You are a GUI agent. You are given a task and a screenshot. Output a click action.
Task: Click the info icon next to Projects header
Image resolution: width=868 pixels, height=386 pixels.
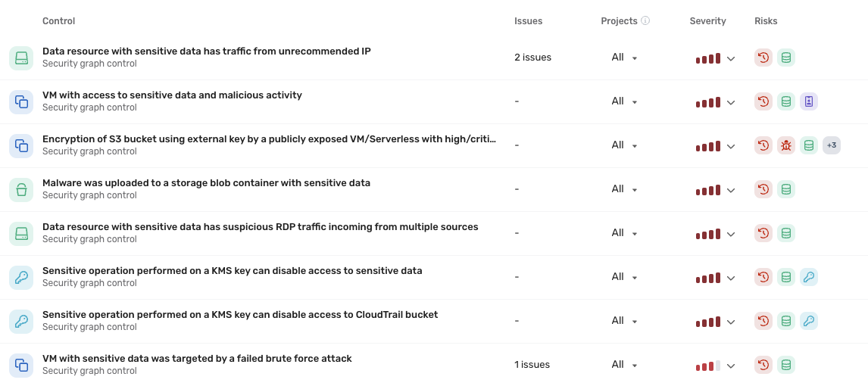pyautogui.click(x=645, y=21)
